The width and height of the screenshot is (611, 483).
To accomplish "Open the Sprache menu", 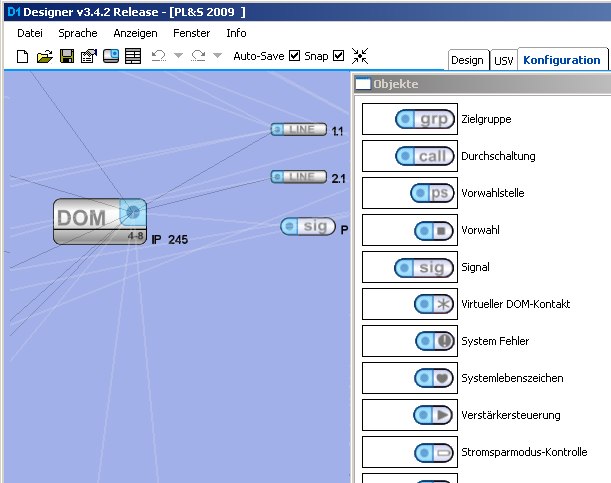I will pyautogui.click(x=78, y=33).
